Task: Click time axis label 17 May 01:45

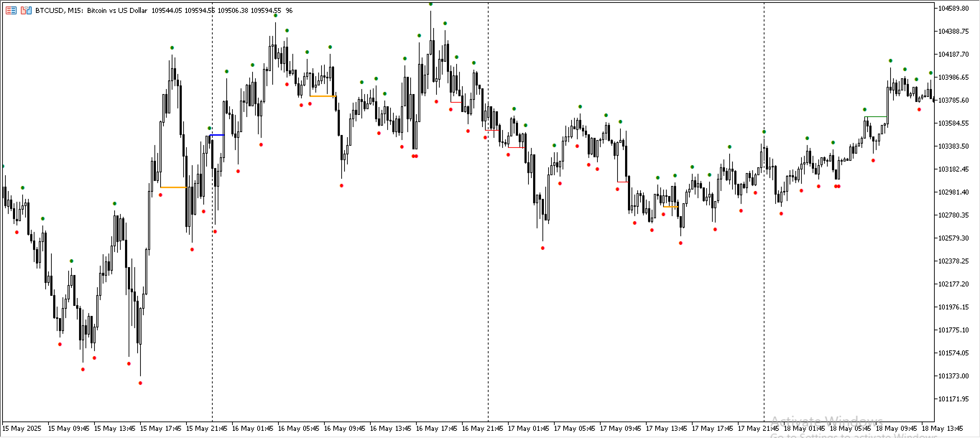Action: [x=529, y=429]
